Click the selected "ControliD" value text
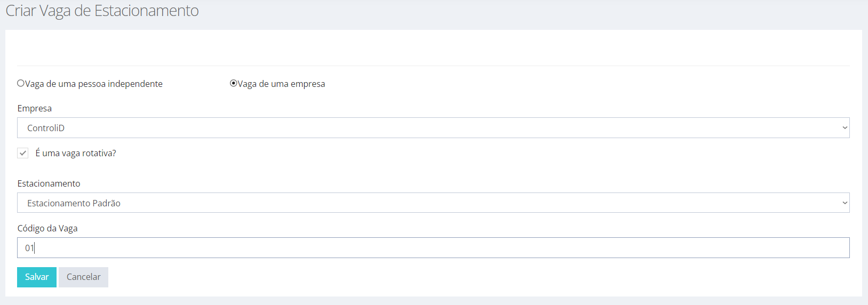This screenshot has width=868, height=305. (x=46, y=128)
